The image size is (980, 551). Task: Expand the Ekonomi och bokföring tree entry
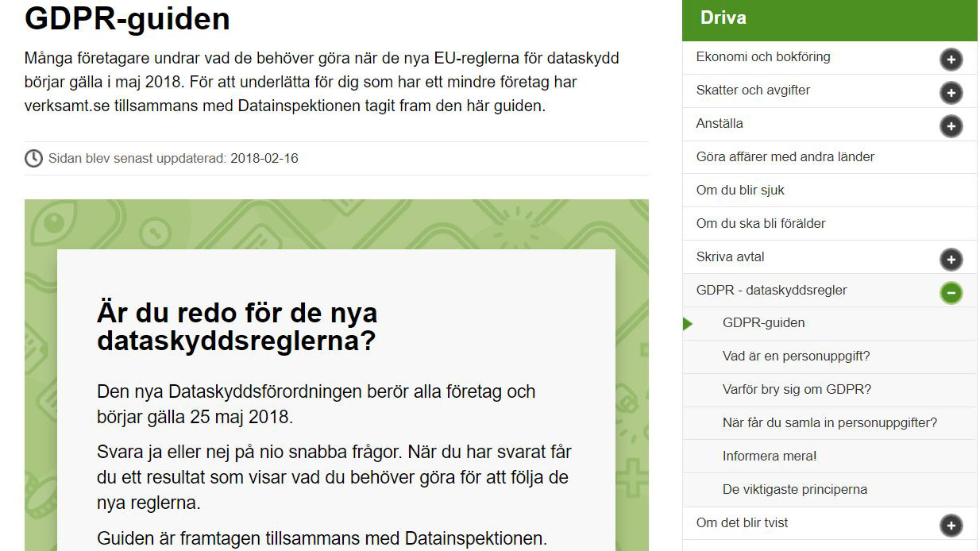pyautogui.click(x=762, y=57)
